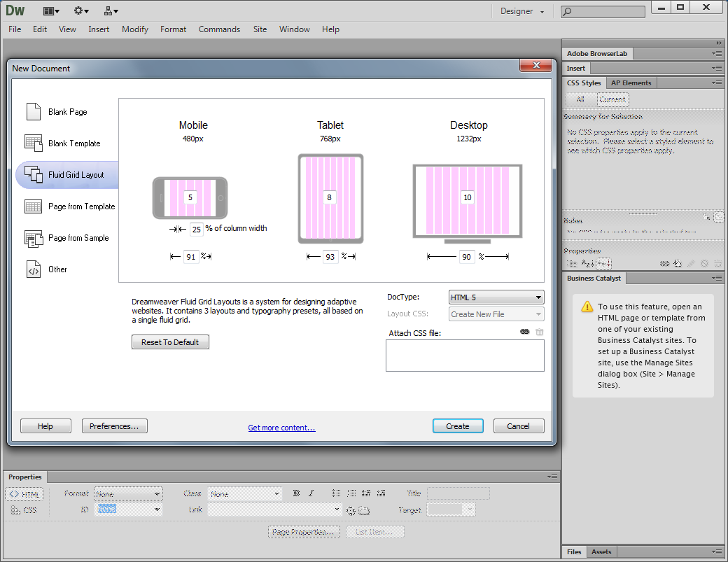This screenshot has width=728, height=562.
Task: Click the Create button
Action: point(458,426)
